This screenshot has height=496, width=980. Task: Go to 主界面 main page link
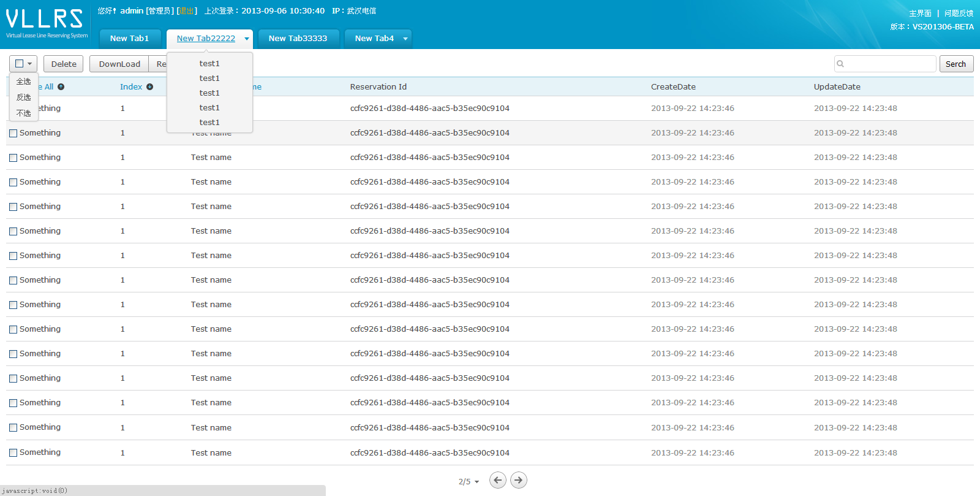tap(920, 13)
